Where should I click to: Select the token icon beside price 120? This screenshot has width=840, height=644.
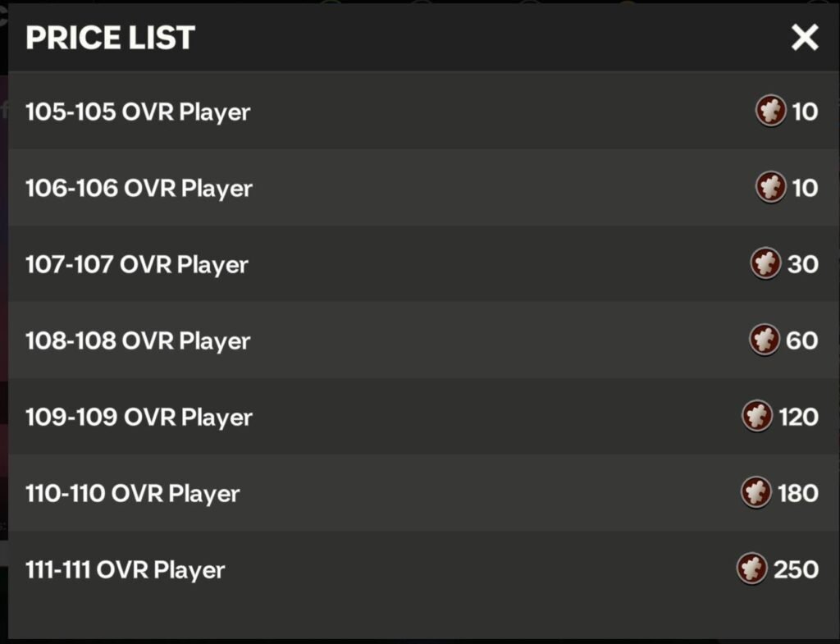pyautogui.click(x=756, y=417)
